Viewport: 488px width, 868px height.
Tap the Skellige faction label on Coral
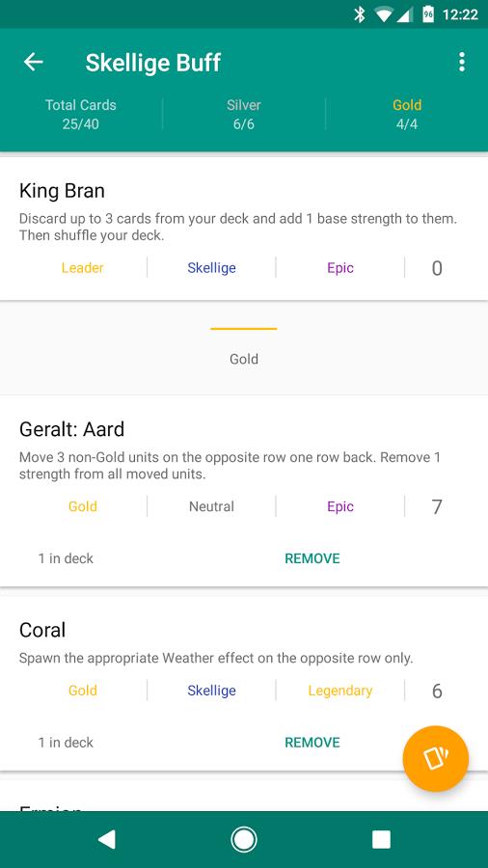tap(211, 691)
